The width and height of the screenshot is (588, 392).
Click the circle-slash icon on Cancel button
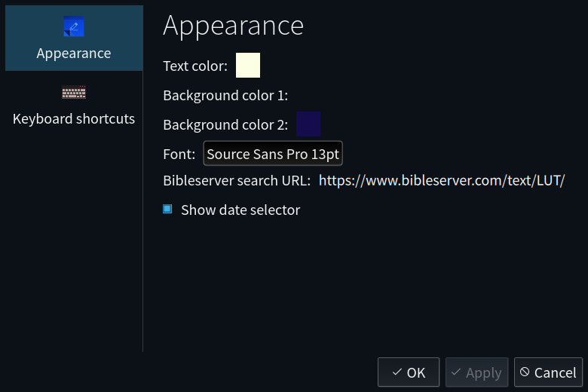pos(525,372)
